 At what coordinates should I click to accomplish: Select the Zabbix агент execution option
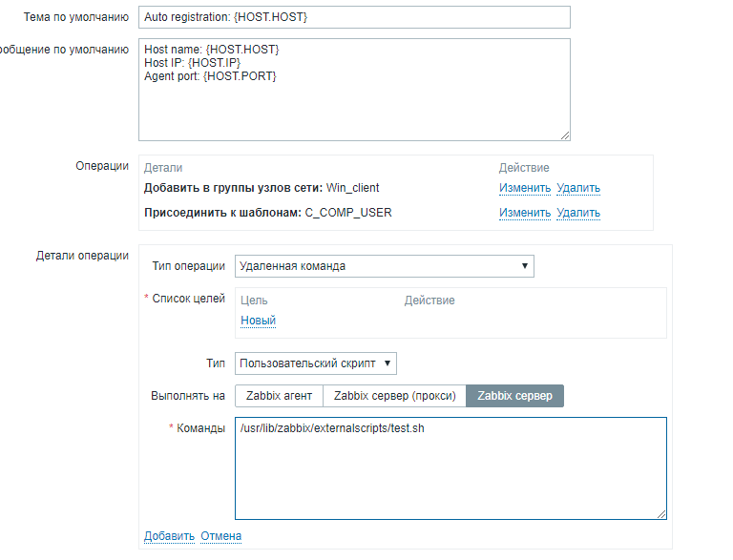(279, 396)
